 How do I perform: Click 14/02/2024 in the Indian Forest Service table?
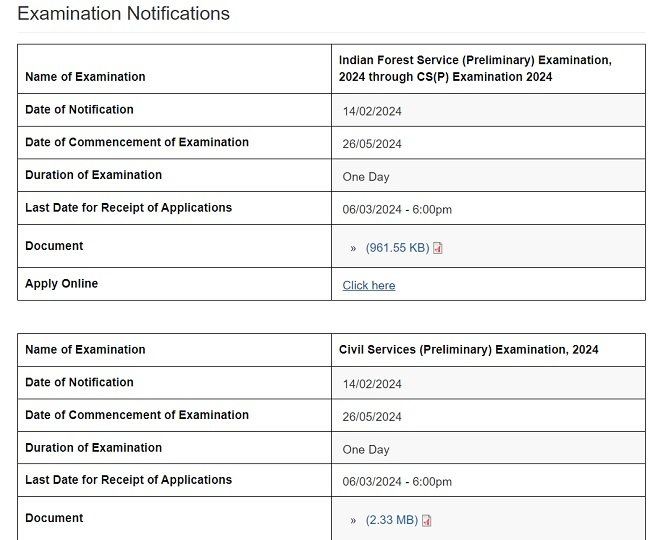pos(372,112)
